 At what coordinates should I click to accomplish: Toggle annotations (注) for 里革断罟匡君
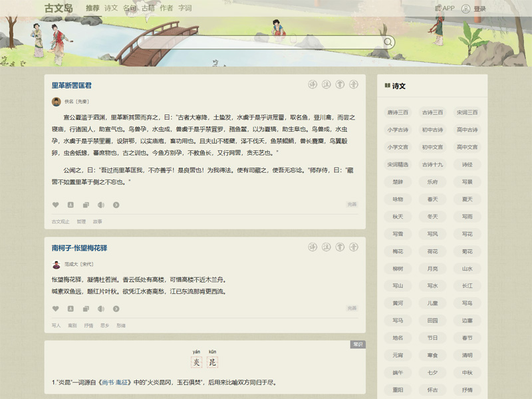327,85
